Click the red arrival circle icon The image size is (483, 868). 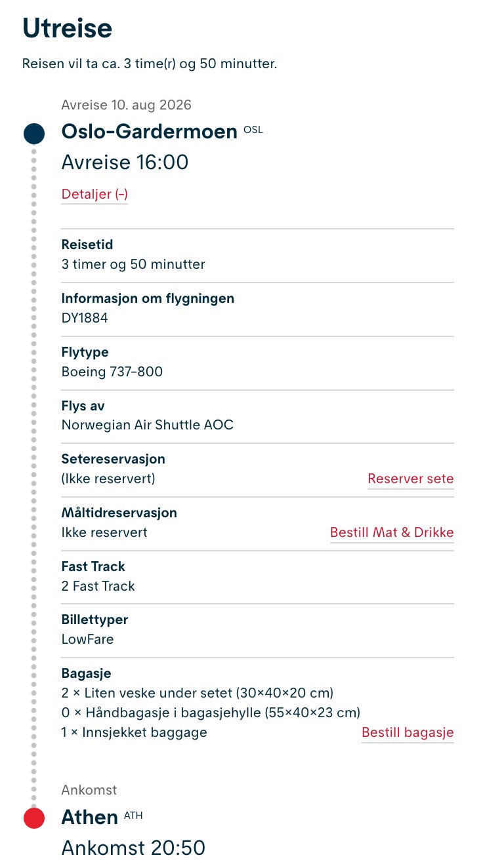[x=34, y=818]
